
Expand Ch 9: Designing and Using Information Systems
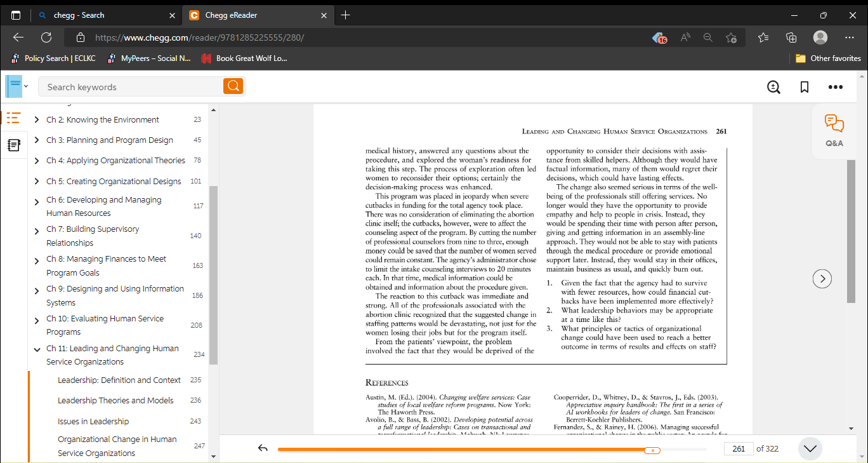pos(37,290)
